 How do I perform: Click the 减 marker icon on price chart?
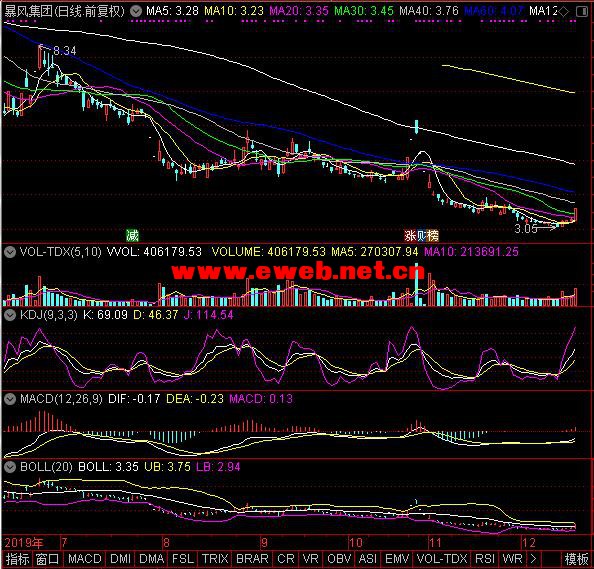[x=132, y=235]
